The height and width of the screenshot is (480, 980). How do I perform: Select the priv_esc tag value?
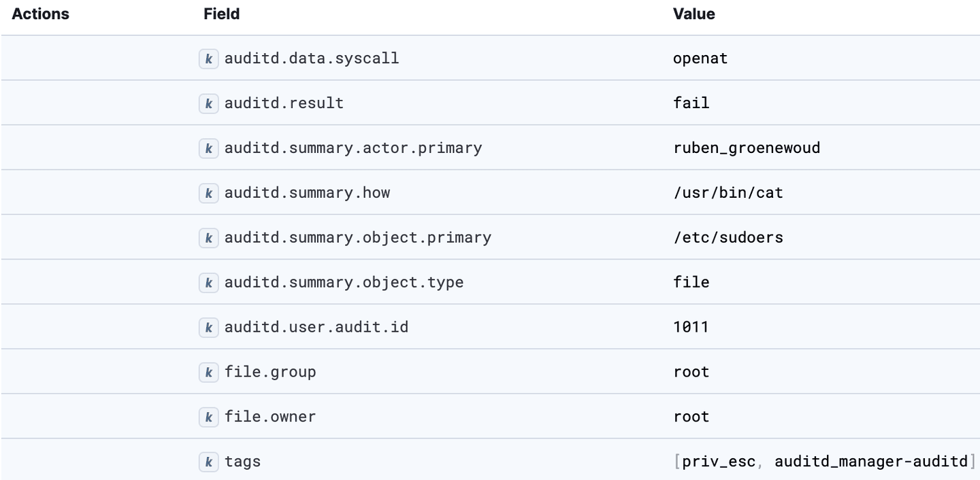(718, 462)
